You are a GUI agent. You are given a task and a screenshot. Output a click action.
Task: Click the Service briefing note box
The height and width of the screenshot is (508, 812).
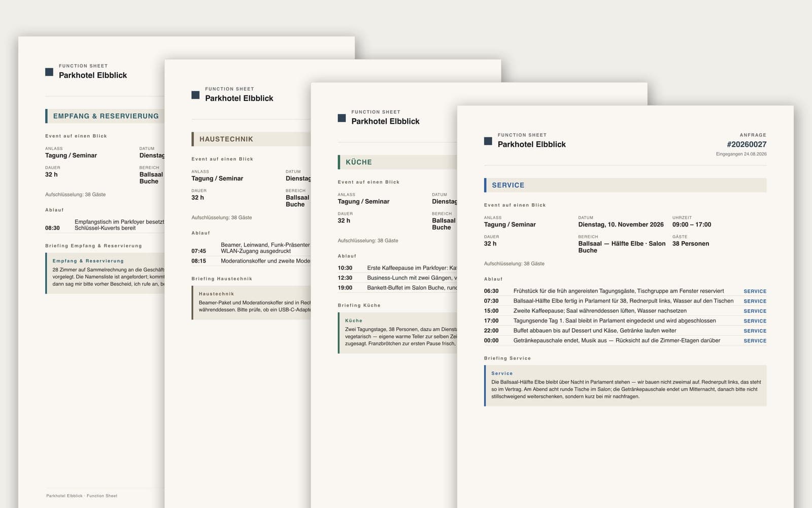pos(625,386)
